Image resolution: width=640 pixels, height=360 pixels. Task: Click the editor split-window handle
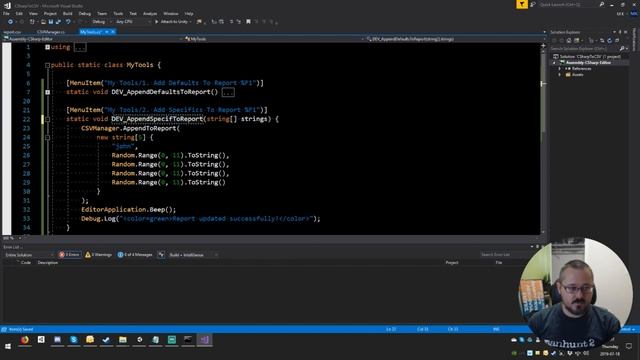[x=543, y=46]
